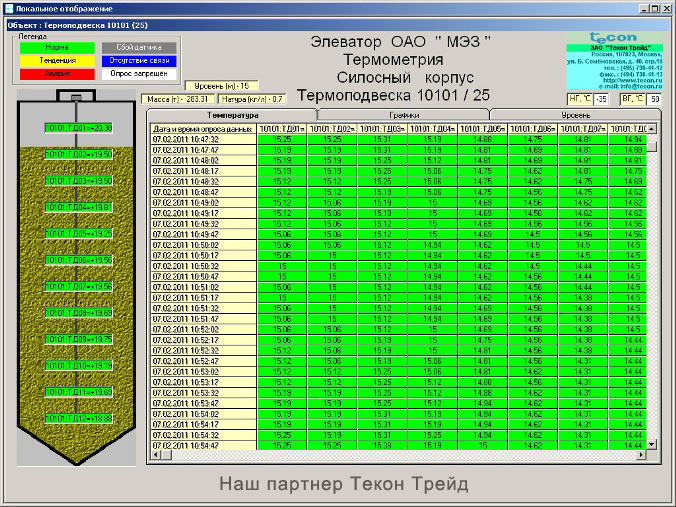Viewport: 676px width, 507px height.
Task: Click the Наш партнер Текон Трейд caption
Action: click(344, 484)
